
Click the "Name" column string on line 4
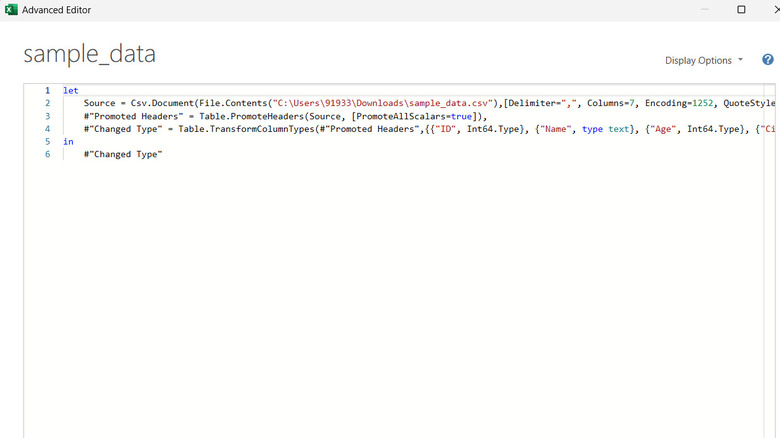coord(555,129)
